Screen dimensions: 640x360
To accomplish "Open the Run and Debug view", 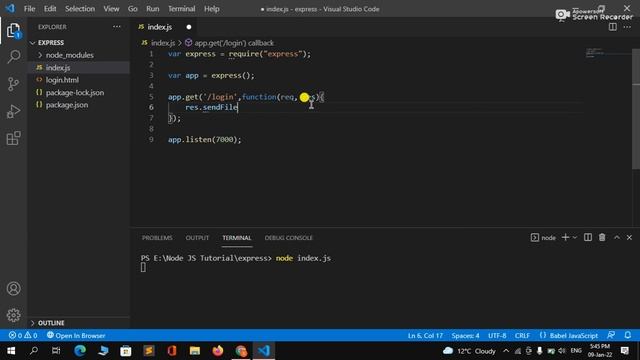I will pos(13,111).
